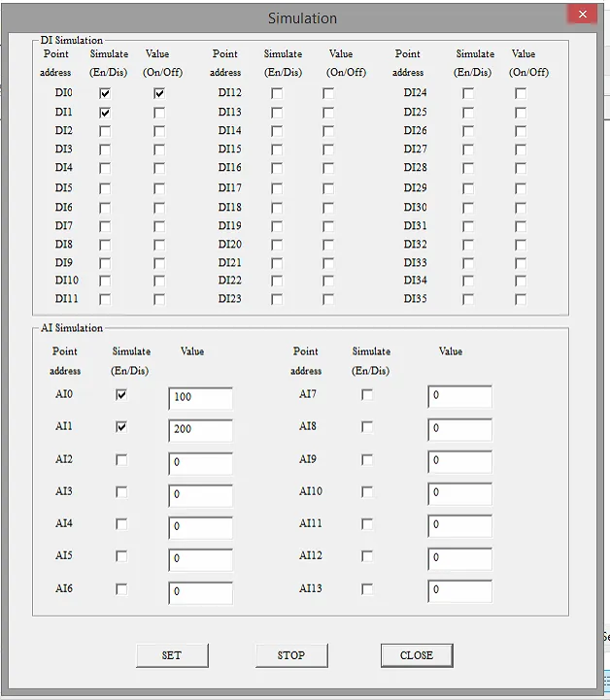Enable DI9 Simulate checkbox
This screenshot has height=700, width=610.
(x=105, y=263)
